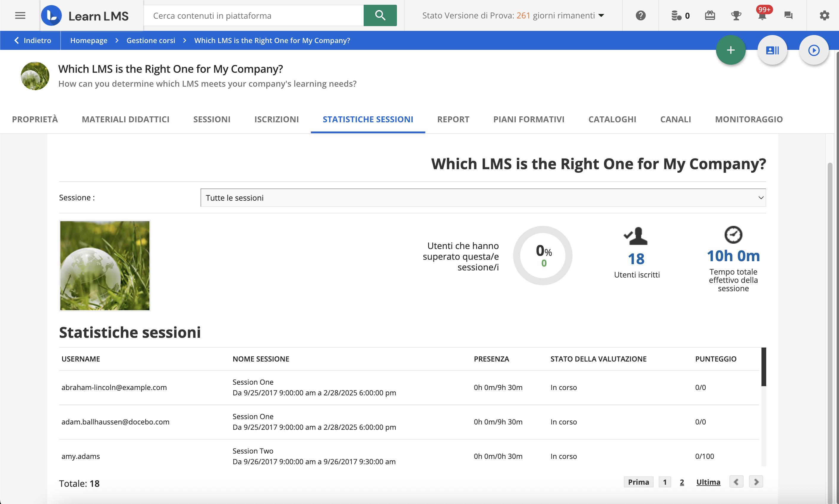
Task: Open notifications bell with 99+ badge
Action: pos(763,14)
